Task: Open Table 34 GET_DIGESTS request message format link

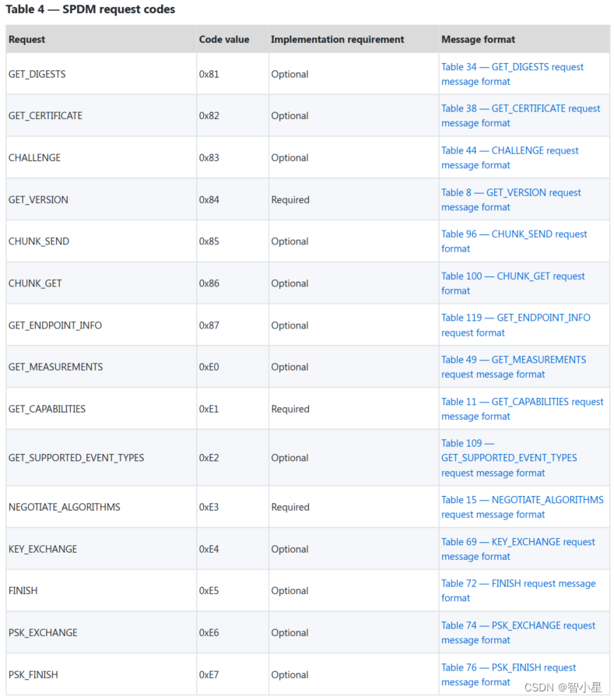Action: click(x=512, y=74)
